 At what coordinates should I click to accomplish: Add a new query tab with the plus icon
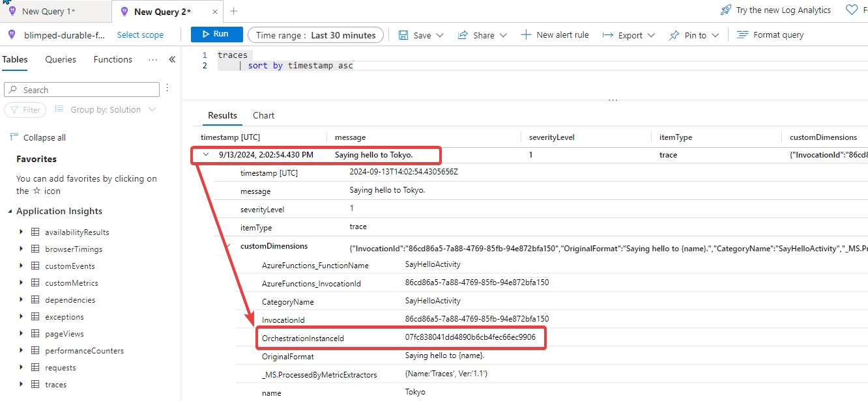(234, 11)
